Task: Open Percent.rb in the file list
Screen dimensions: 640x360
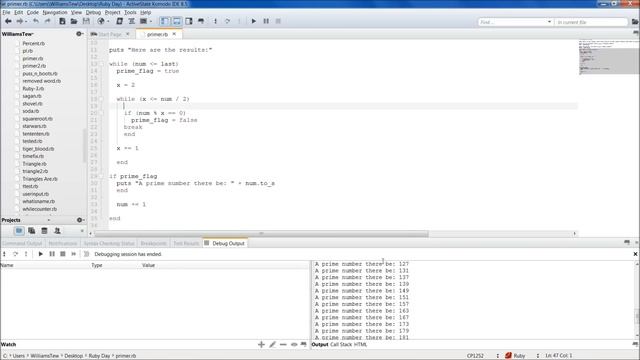Action: 33,43
